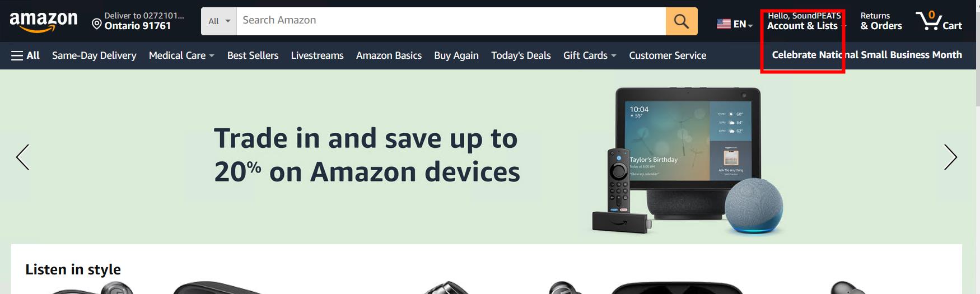
Task: Open Customer Service link
Action: coord(668,55)
